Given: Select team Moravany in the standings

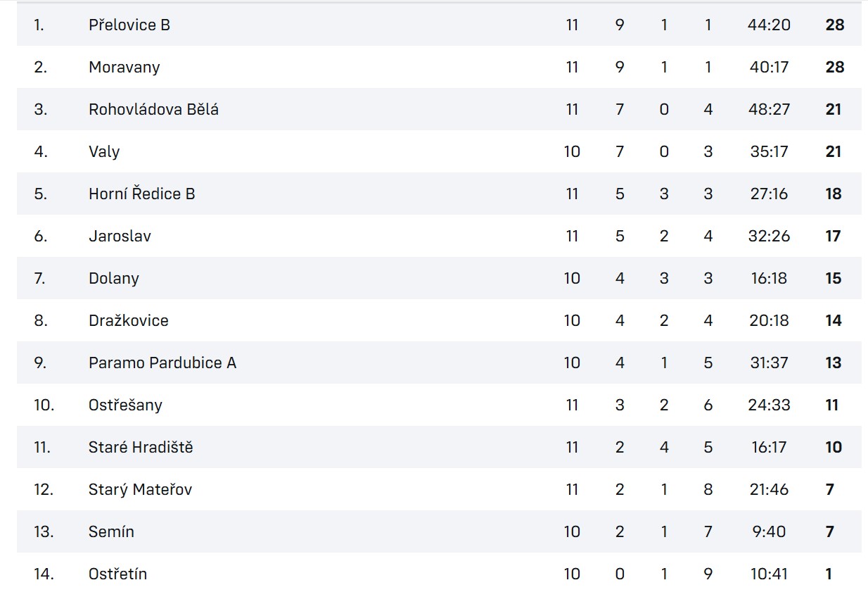Looking at the screenshot, I should pos(125,67).
